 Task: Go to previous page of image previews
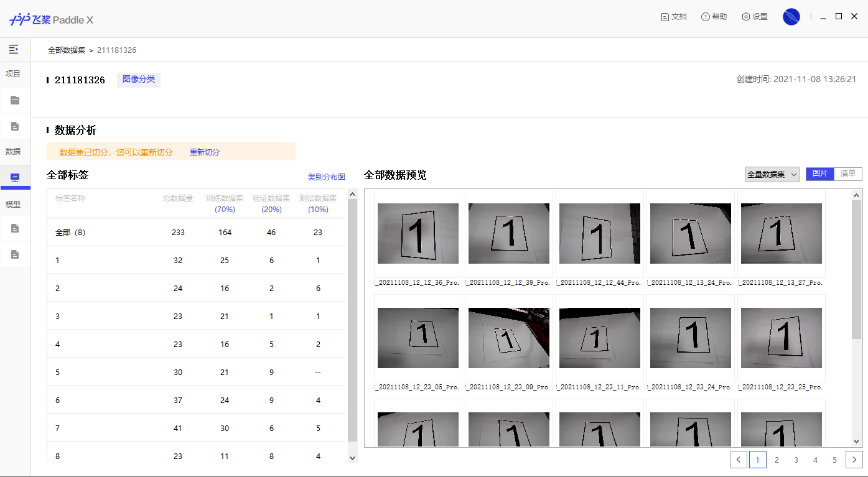point(739,460)
